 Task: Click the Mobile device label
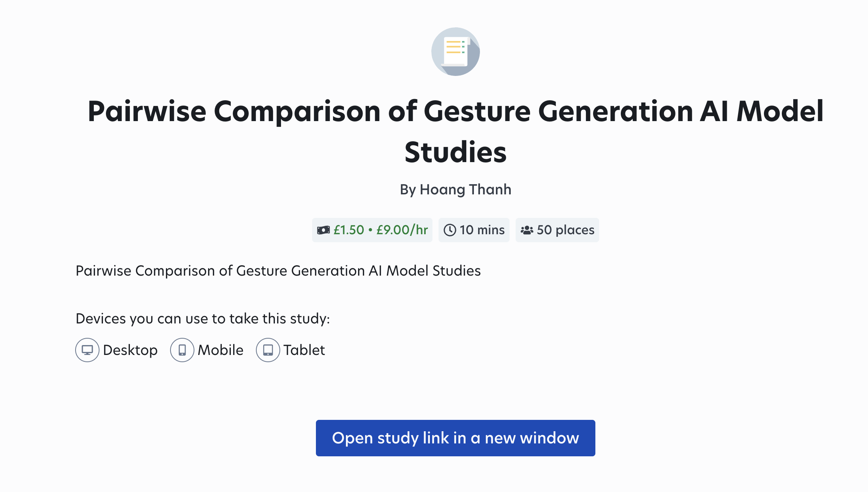tap(221, 350)
